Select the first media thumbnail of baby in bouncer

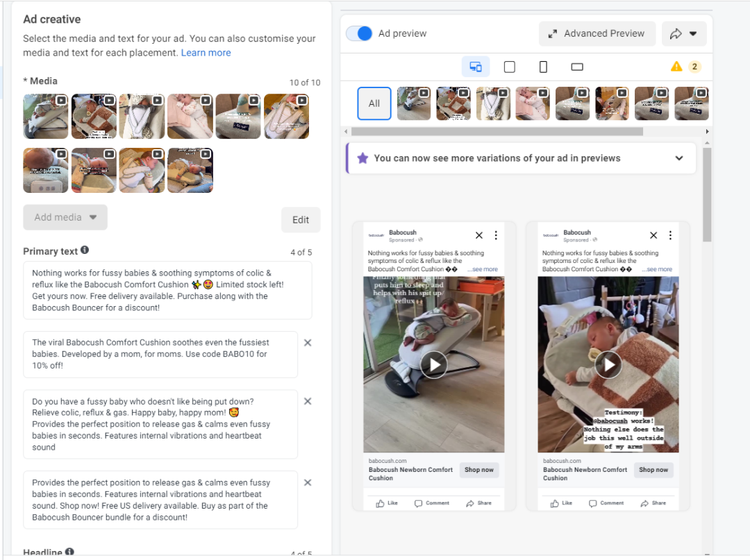tap(45, 116)
